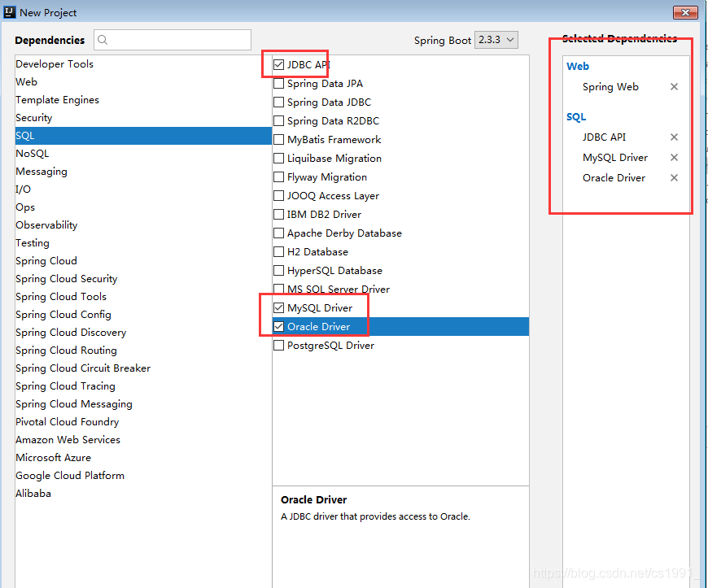
Task: Open the Spring Boot version dropdown
Action: pos(496,40)
